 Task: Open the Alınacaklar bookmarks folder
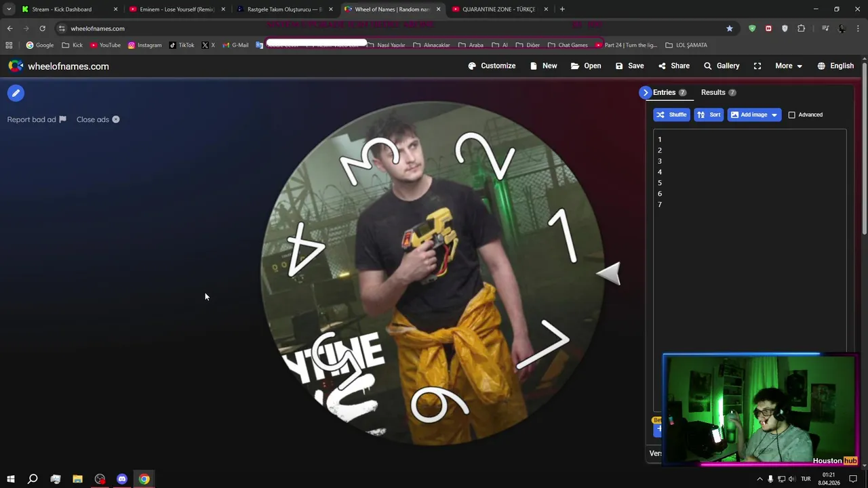click(x=431, y=45)
